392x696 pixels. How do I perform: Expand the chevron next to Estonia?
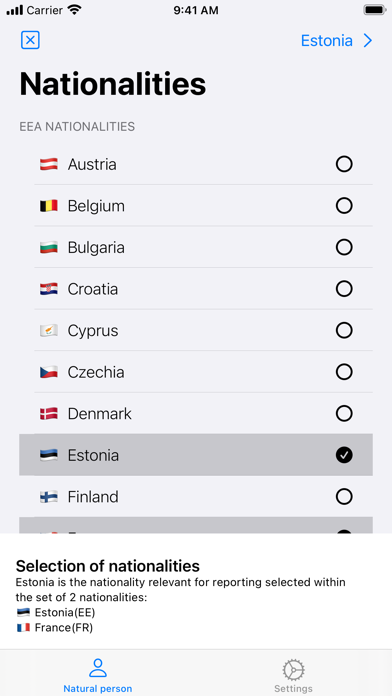[x=368, y=41]
